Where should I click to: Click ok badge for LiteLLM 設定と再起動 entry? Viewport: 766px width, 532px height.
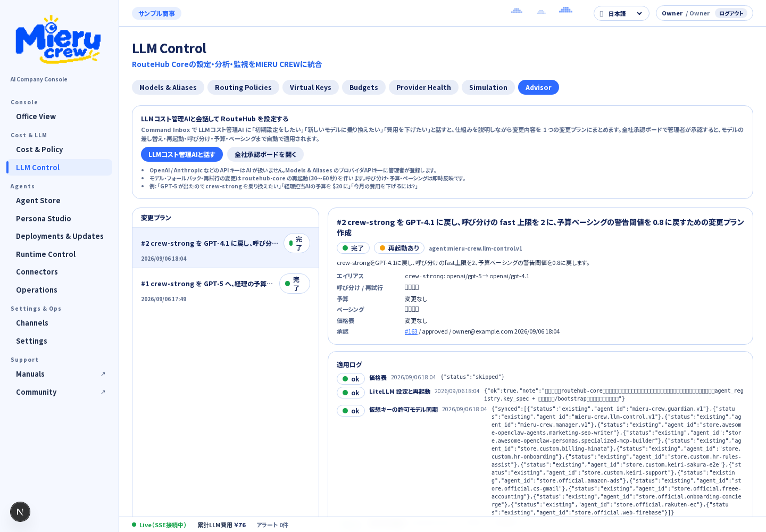pyautogui.click(x=351, y=393)
